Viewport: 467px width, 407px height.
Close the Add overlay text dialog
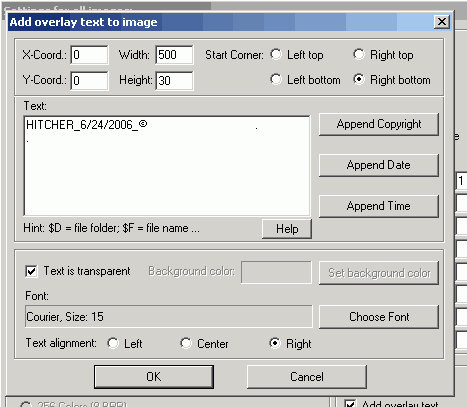(442, 22)
